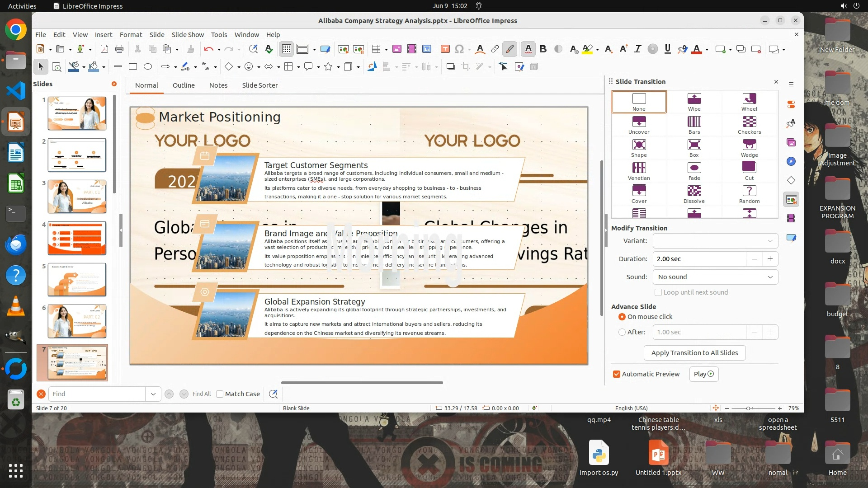The height and width of the screenshot is (488, 868).
Task: Enable the Match Case checkbox
Action: [220, 394]
